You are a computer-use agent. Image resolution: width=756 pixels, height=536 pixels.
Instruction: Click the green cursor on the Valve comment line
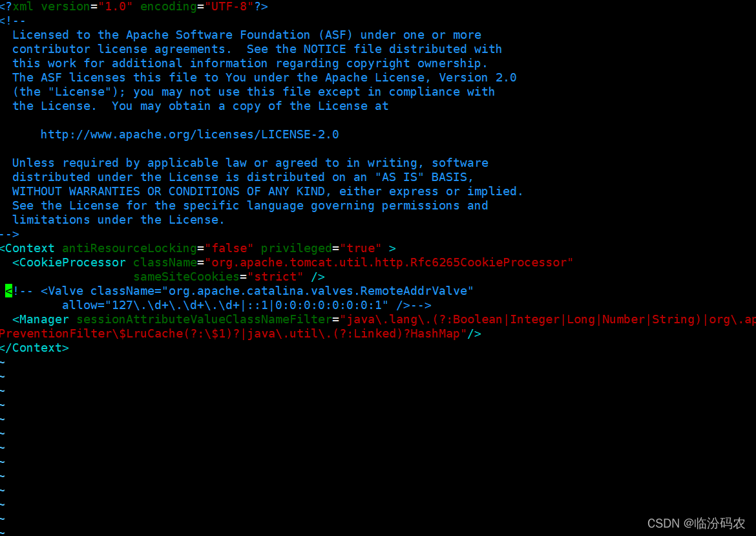pos(8,291)
